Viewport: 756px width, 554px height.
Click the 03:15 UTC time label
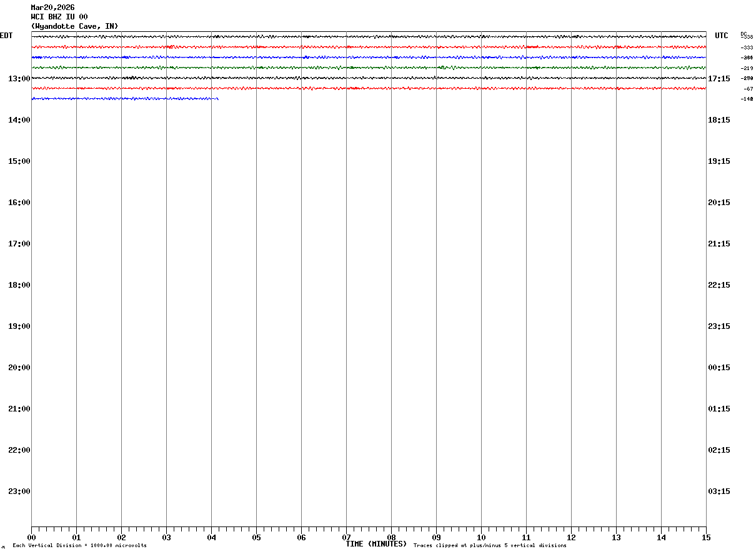(x=719, y=491)
